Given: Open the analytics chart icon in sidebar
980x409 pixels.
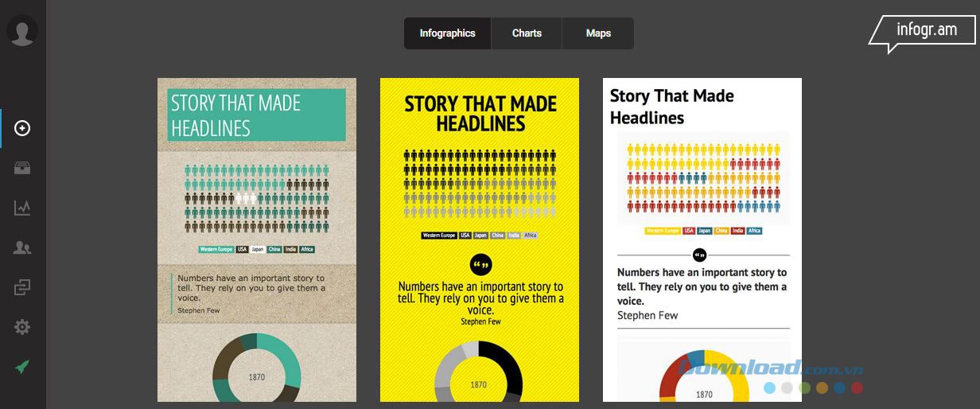Looking at the screenshot, I should [22, 208].
